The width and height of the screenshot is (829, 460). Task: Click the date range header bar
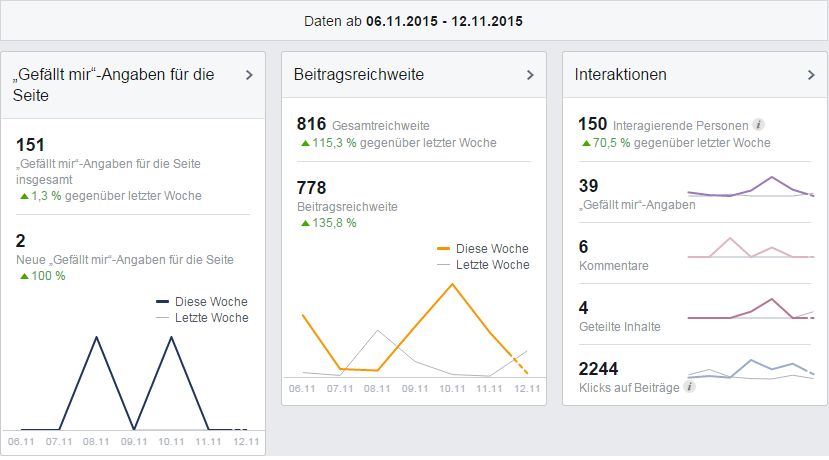[414, 20]
